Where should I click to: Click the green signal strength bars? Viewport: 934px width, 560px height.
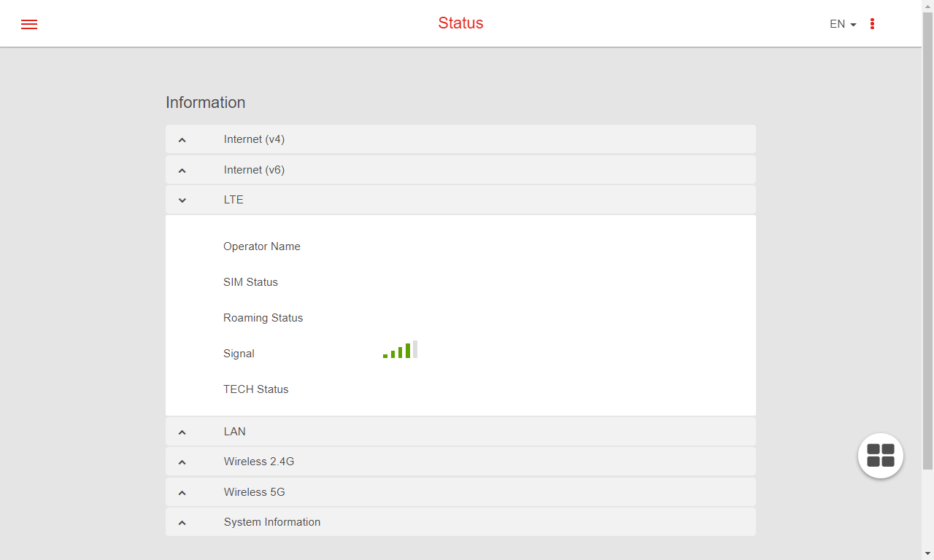(400, 350)
